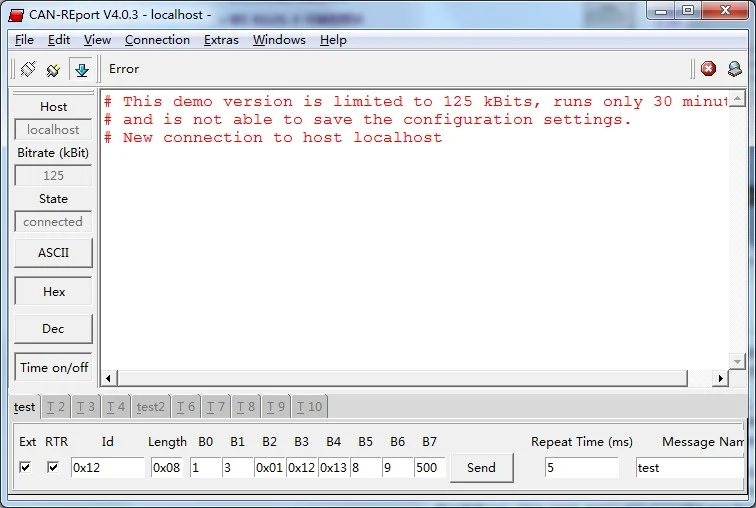
Task: Click the Id field containing 0x12
Action: coord(108,468)
